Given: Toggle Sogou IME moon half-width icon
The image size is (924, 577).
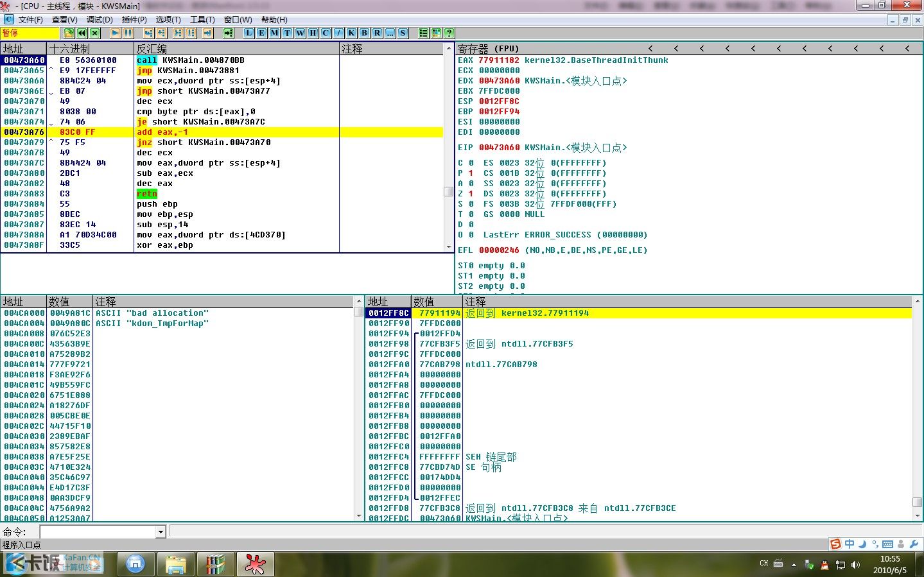Looking at the screenshot, I should (x=862, y=544).
